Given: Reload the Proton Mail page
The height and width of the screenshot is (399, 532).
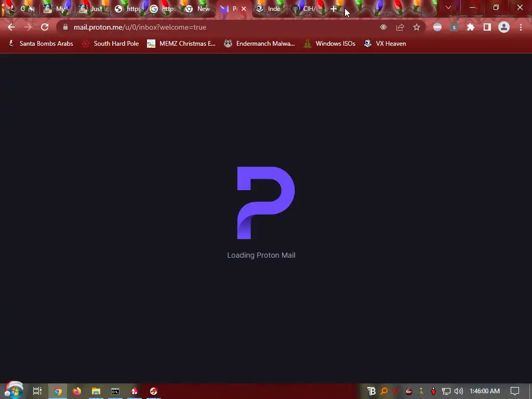Looking at the screenshot, I should click(45, 27).
